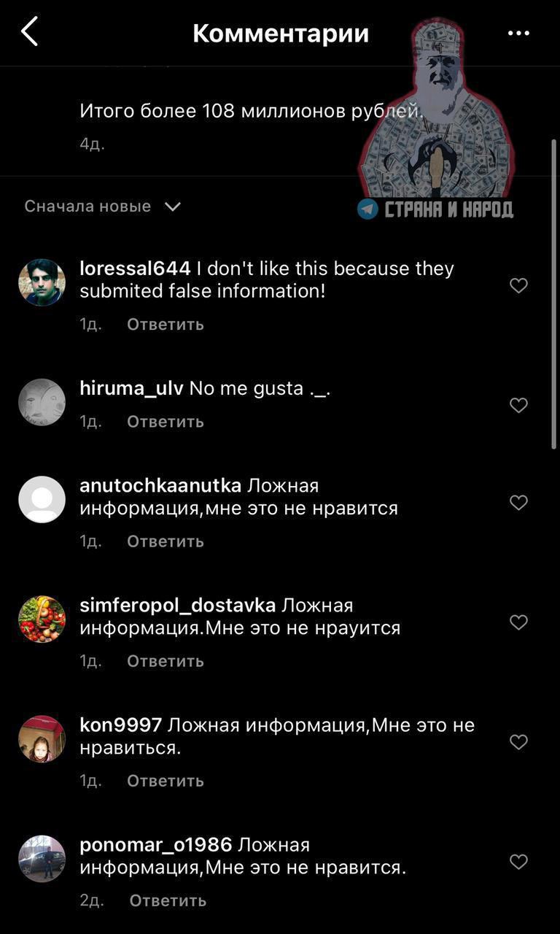Open hiruma_ulv's avatar
Viewport: 560px width, 934px height.
[x=42, y=402]
